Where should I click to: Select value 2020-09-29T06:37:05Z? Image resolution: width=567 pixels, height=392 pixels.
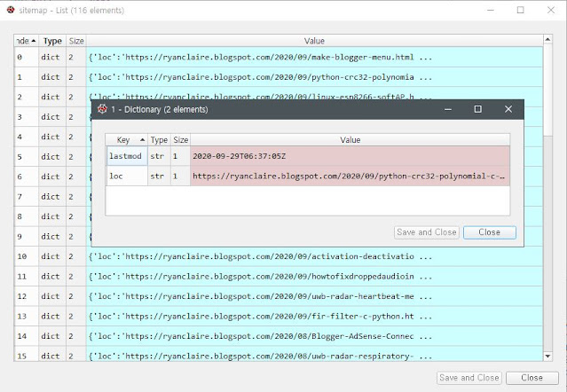(x=350, y=156)
